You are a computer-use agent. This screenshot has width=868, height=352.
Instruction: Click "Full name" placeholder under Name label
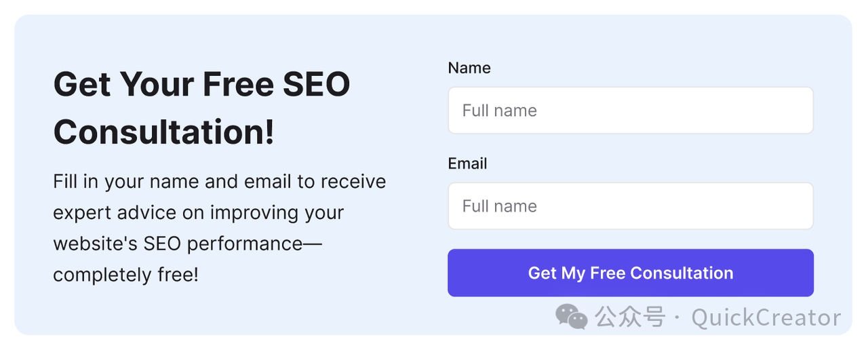[500, 111]
